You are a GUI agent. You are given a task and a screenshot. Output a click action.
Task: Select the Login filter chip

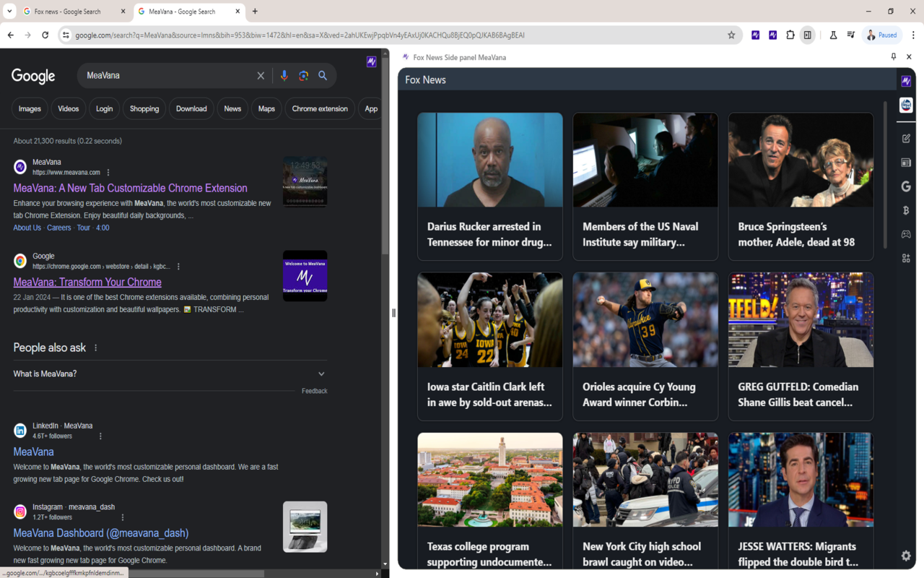point(105,108)
